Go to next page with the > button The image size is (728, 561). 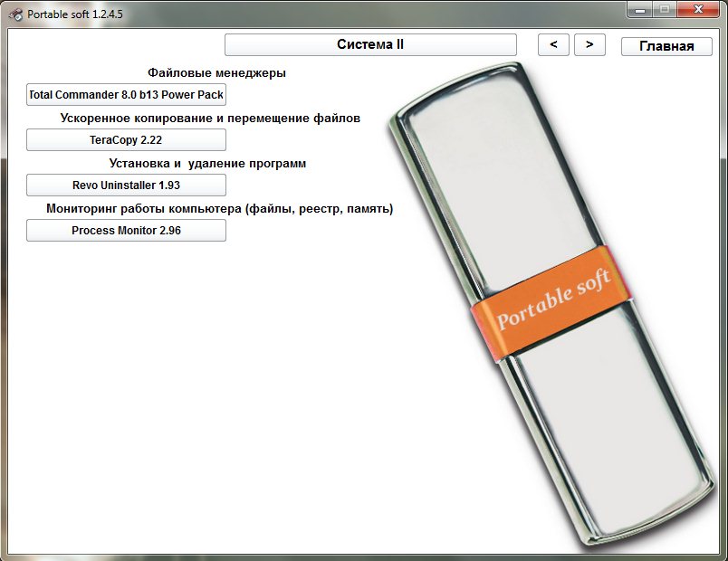point(589,44)
